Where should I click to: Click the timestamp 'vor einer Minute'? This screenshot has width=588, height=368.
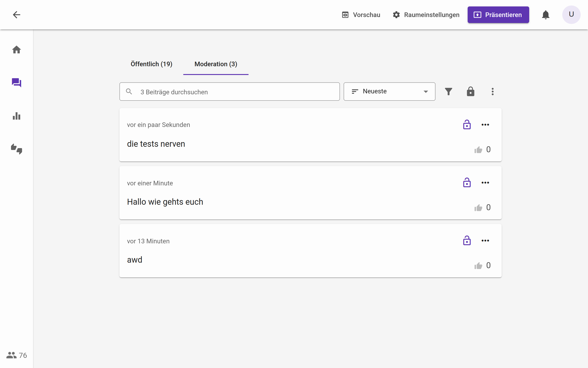coord(150,183)
